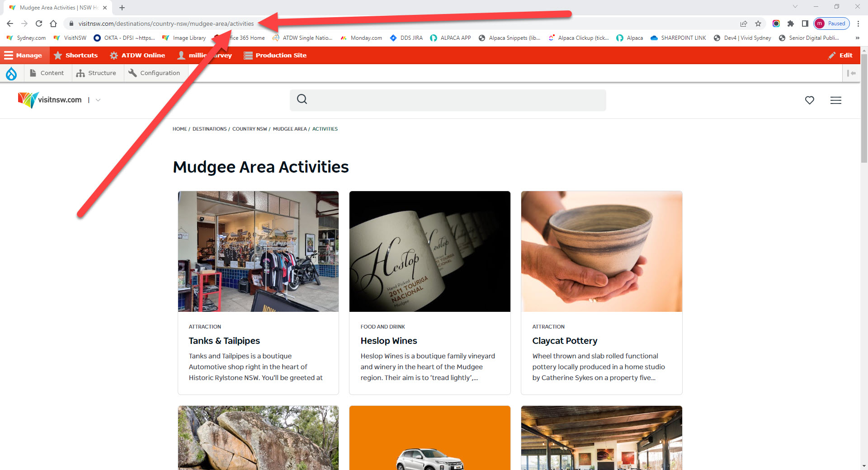Click the browser forward arrow
The height and width of the screenshot is (470, 868).
[x=24, y=23]
